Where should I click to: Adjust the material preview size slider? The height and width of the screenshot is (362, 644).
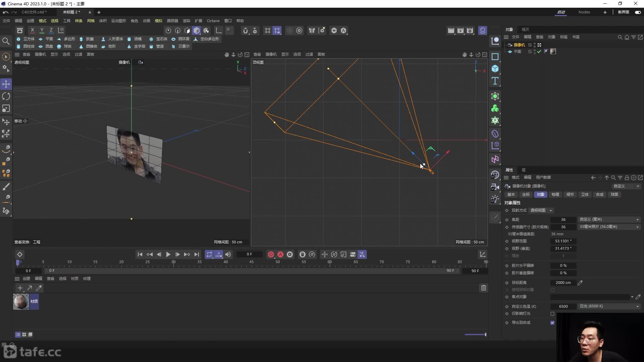click(x=475, y=335)
